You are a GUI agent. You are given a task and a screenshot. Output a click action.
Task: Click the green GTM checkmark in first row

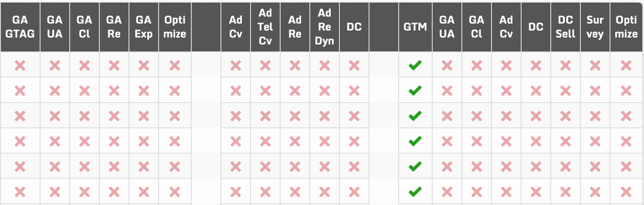pyautogui.click(x=415, y=66)
